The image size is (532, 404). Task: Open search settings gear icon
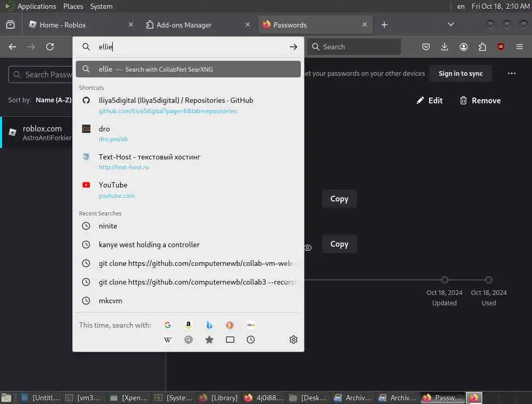[294, 340]
